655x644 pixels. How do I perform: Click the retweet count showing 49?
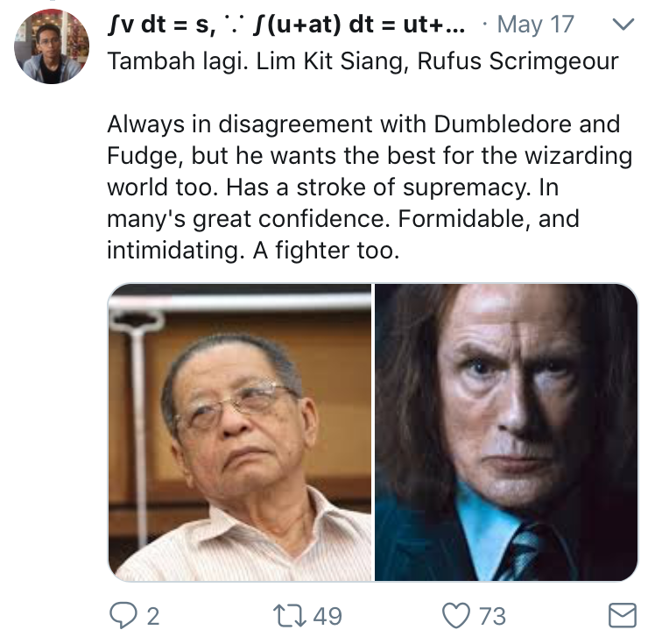click(327, 617)
